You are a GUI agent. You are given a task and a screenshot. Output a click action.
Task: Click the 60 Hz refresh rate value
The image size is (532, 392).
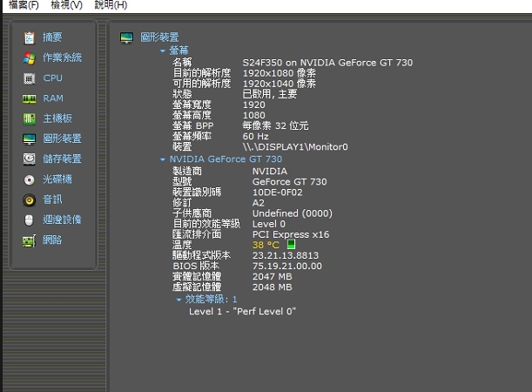(x=255, y=137)
